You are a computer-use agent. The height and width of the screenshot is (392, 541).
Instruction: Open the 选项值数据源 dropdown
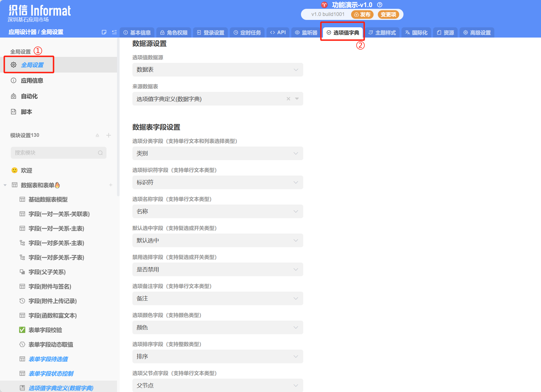pyautogui.click(x=218, y=70)
